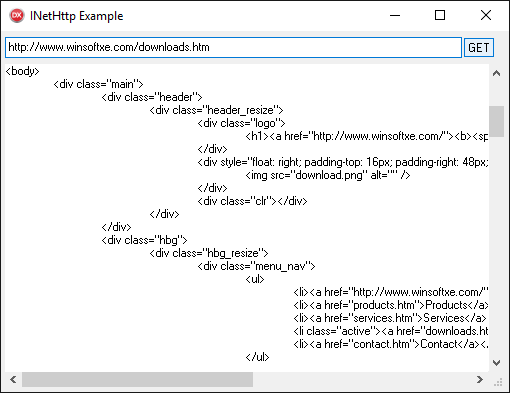Image resolution: width=510 pixels, height=393 pixels.
Task: Maximize the INetHttp Example window
Action: [x=440, y=15]
